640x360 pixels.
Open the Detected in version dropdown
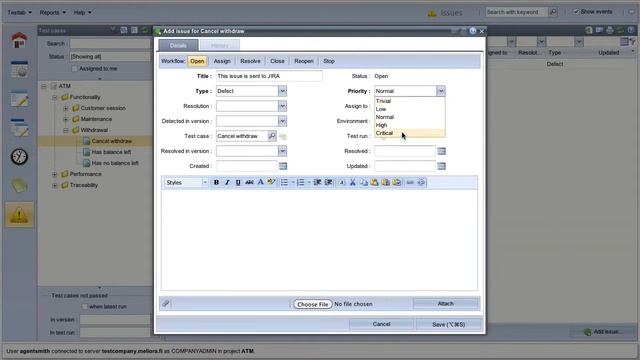pyautogui.click(x=282, y=121)
